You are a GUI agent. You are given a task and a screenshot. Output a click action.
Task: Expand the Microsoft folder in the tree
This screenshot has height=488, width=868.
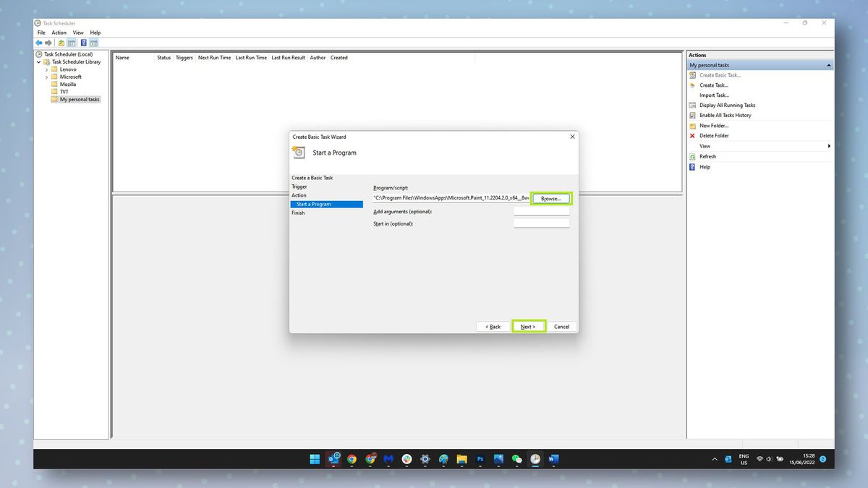[46, 77]
